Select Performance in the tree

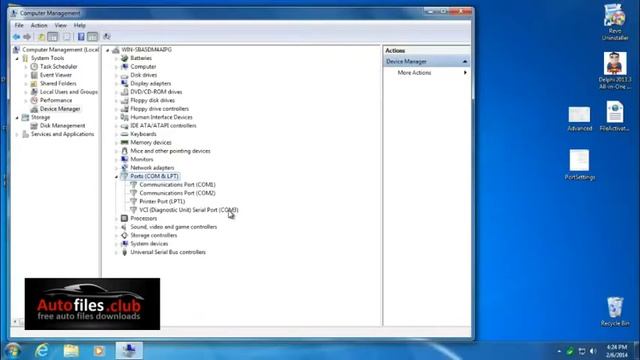tap(56, 100)
